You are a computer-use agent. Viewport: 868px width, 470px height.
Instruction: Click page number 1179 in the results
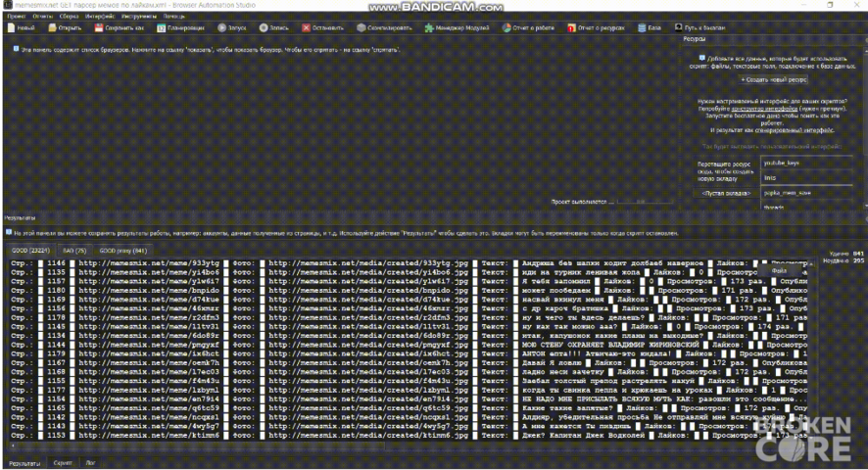[56, 353]
